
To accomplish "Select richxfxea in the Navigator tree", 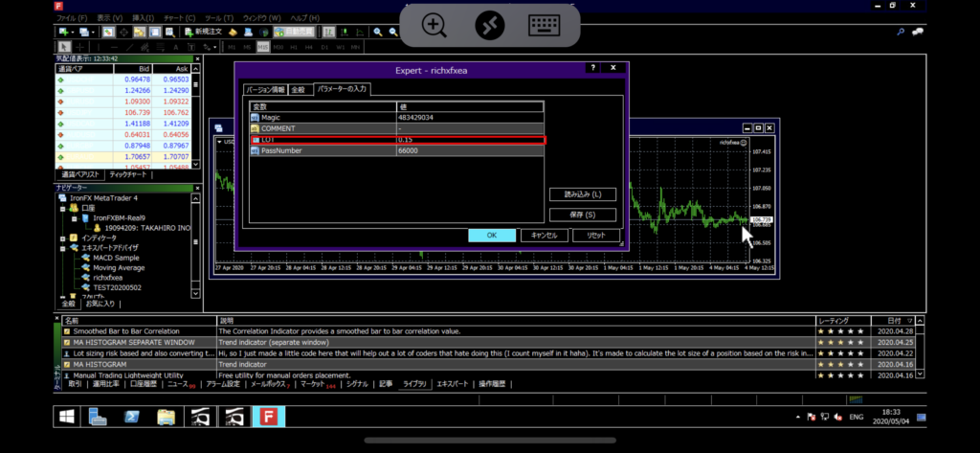I will (108, 277).
